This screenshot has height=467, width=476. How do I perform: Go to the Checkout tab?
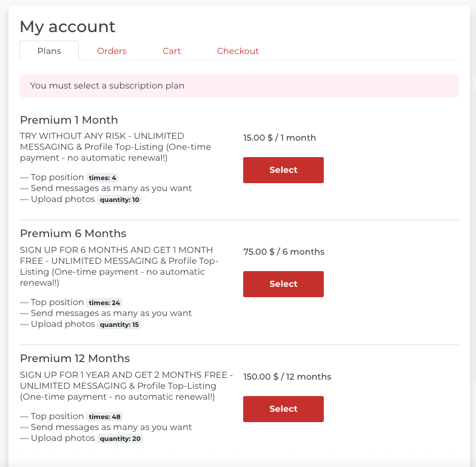click(x=238, y=51)
